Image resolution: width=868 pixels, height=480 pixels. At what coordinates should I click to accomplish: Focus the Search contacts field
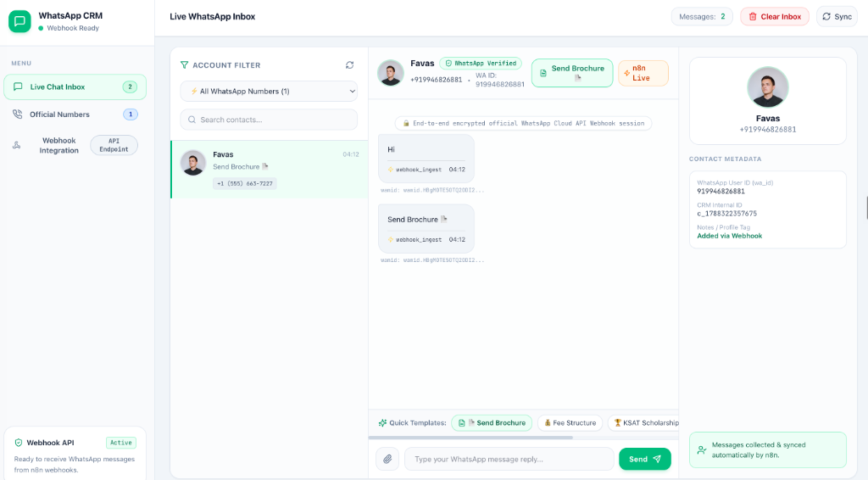pos(269,120)
